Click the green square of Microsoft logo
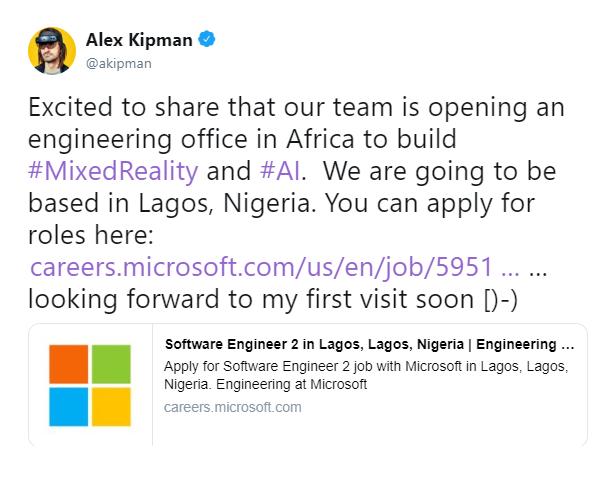This screenshot has height=478, width=614. pyautogui.click(x=112, y=364)
